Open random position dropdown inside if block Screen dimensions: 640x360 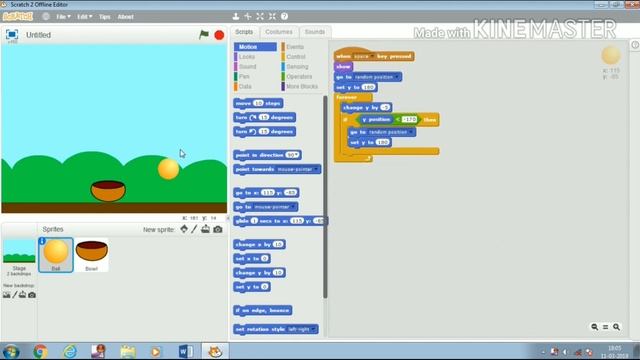(x=411, y=132)
